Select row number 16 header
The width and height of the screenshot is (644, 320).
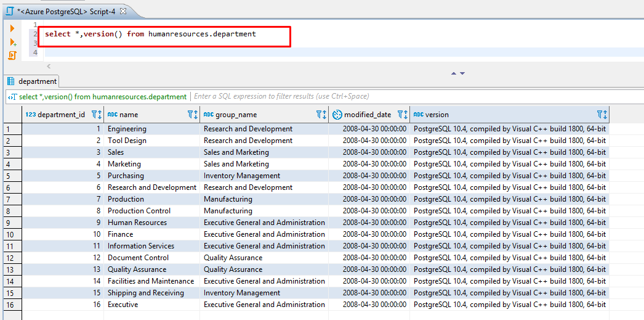(x=12, y=305)
